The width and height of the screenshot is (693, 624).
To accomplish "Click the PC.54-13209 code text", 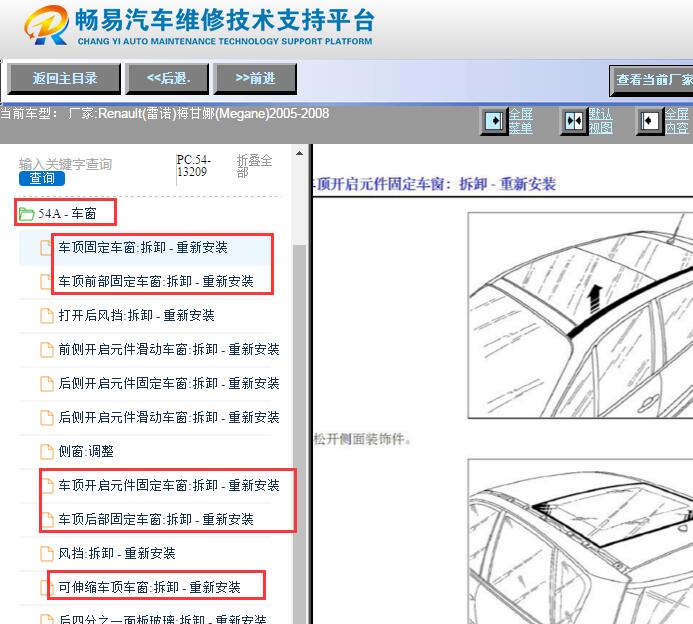I will point(194,166).
